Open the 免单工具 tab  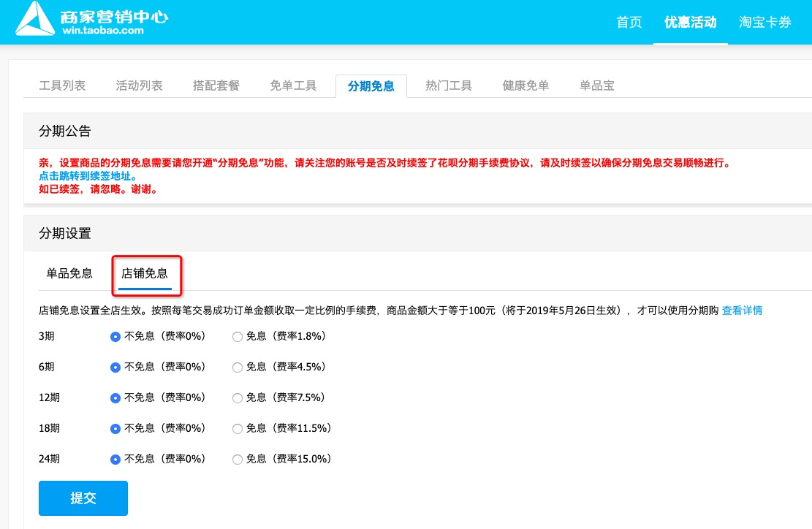click(x=293, y=85)
